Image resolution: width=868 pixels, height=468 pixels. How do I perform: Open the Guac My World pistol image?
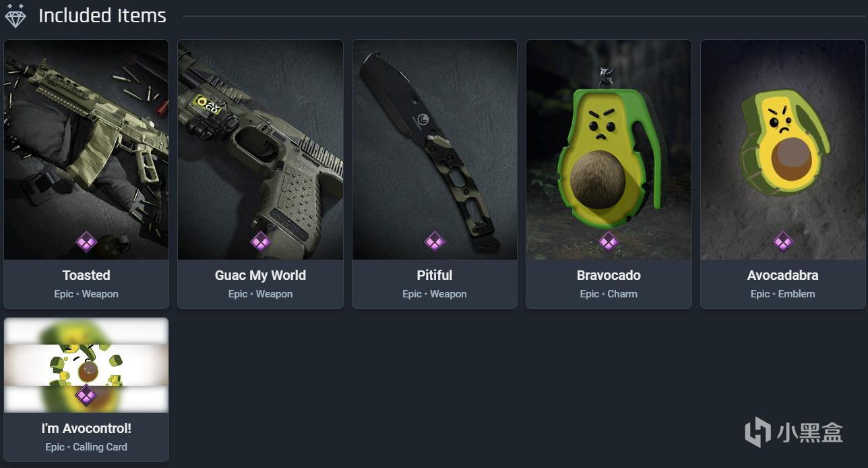tap(260, 150)
